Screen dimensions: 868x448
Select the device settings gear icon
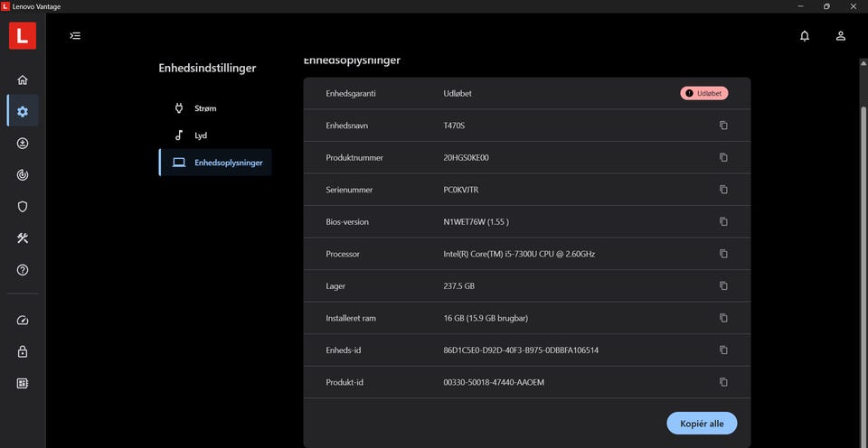pos(23,111)
